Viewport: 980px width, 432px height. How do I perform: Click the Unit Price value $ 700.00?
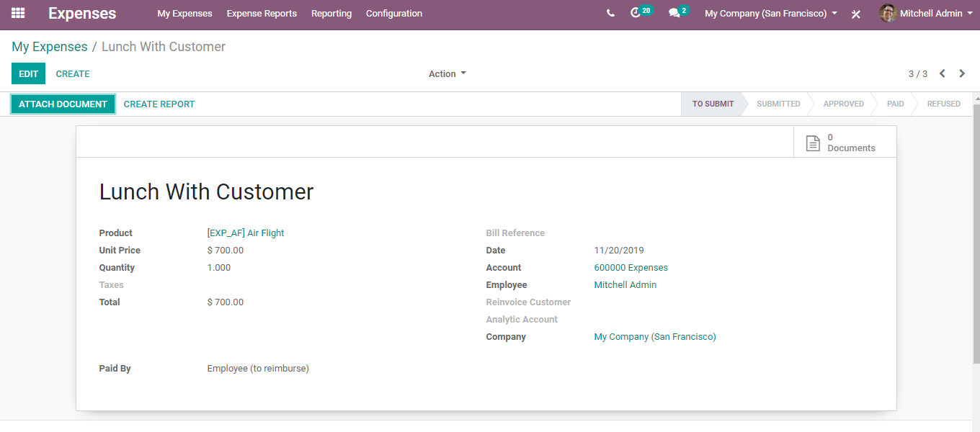click(x=226, y=250)
